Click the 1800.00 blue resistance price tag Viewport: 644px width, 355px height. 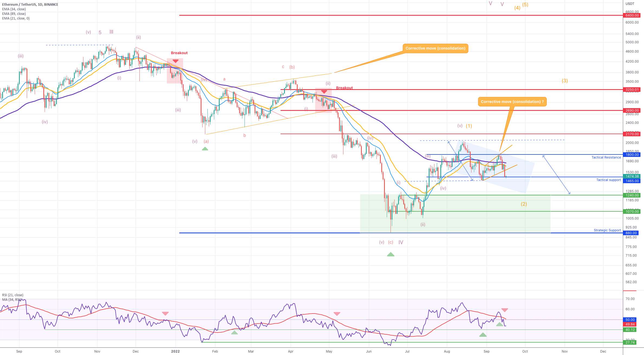point(632,155)
